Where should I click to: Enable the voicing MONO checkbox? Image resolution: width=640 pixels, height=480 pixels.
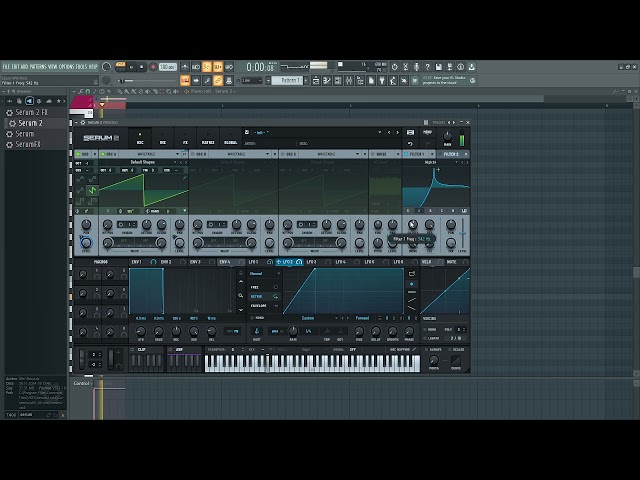(425, 329)
